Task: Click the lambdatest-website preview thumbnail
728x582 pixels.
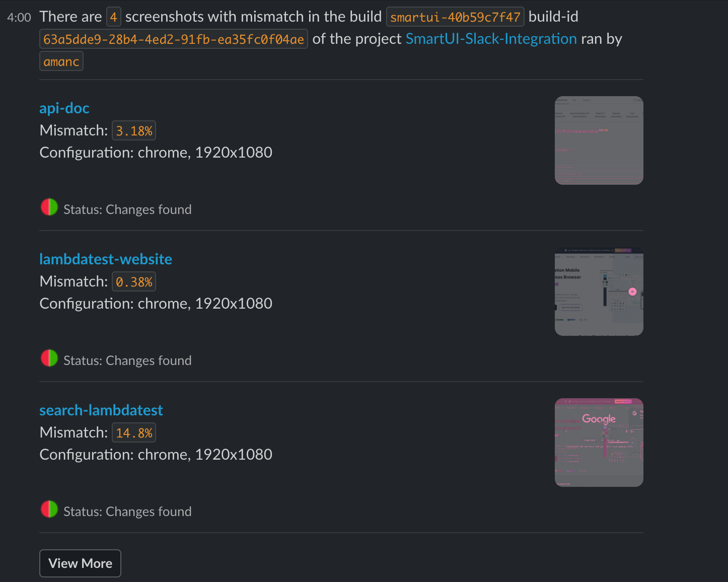Action: [x=599, y=291]
